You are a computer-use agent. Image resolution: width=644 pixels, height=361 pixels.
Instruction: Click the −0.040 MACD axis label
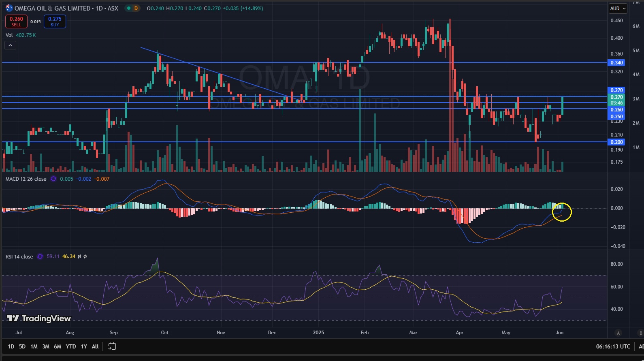click(618, 246)
